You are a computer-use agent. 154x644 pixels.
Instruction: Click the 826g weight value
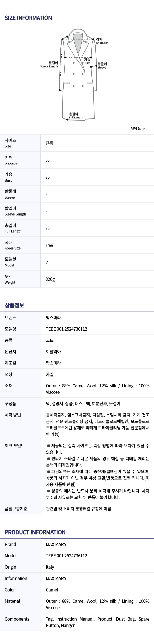pos(50,279)
